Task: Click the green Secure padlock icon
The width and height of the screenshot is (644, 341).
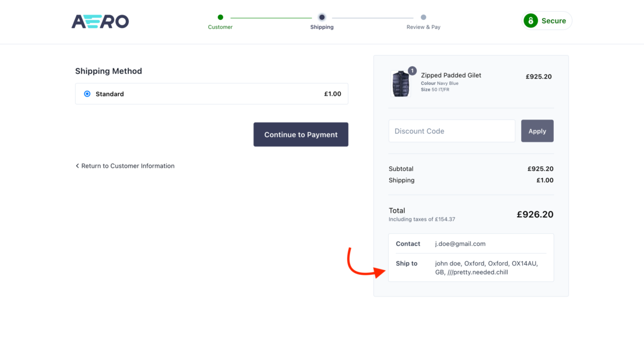Action: point(530,21)
